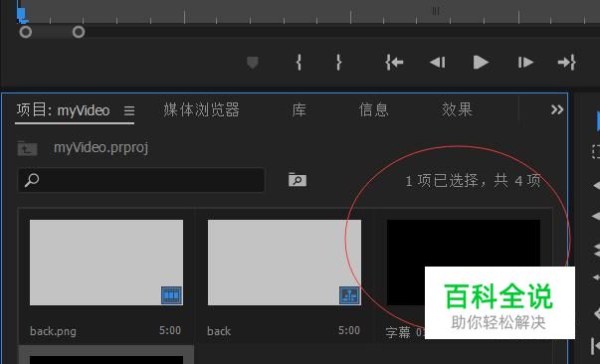Switch to the 信息 tab
Image resolution: width=600 pixels, height=364 pixels.
coord(373,110)
